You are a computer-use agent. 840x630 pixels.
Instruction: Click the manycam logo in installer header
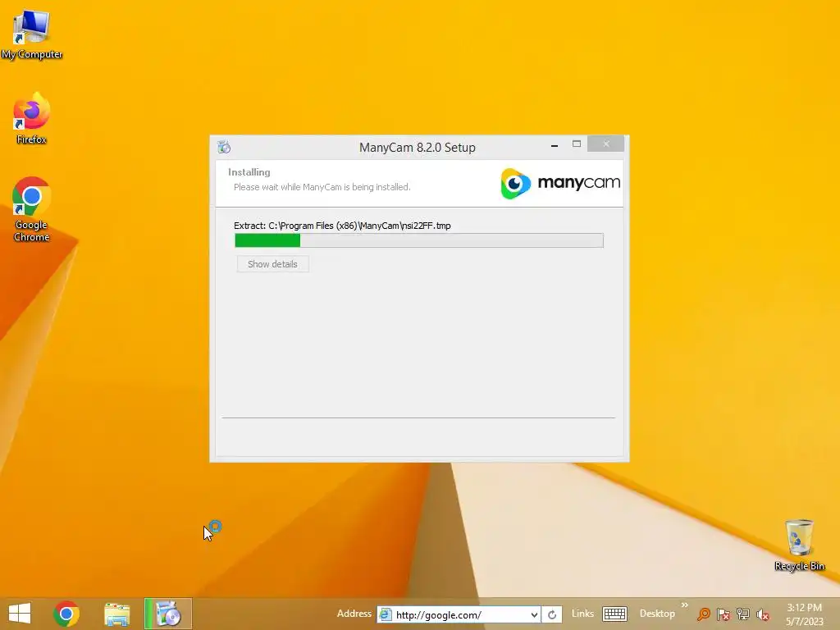560,183
